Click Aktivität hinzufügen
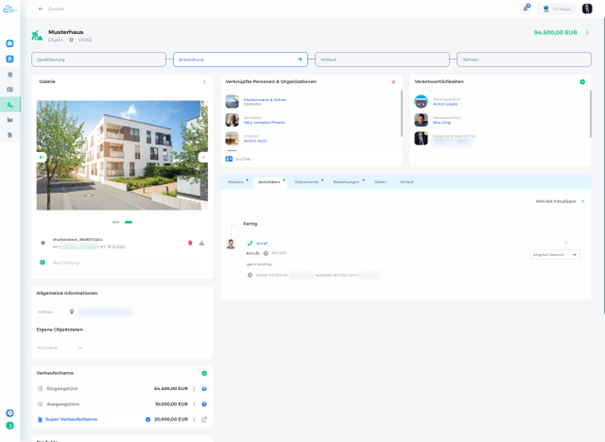605x442 pixels. pyautogui.click(x=559, y=201)
